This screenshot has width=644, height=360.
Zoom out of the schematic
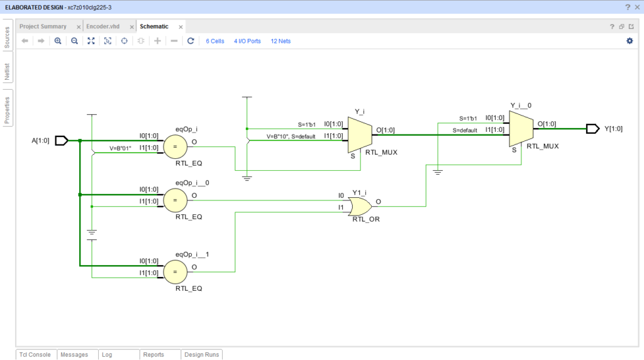[74, 41]
